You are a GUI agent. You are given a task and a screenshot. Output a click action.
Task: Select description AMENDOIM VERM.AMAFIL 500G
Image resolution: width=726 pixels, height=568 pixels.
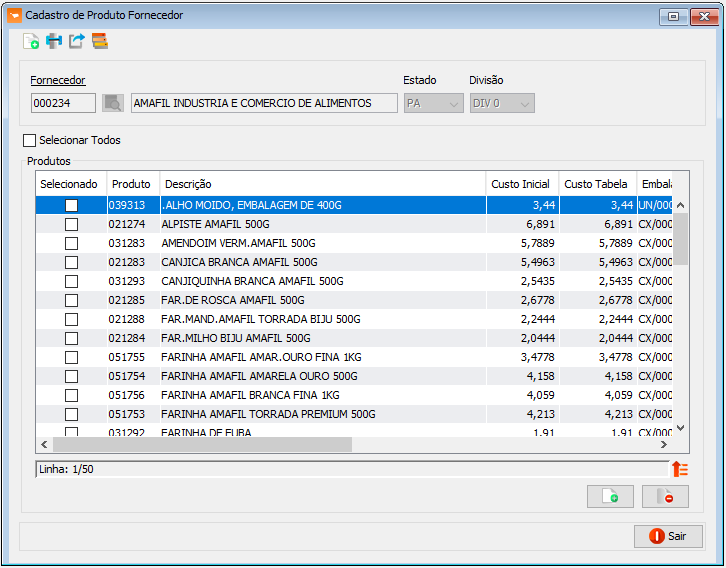[238, 243]
